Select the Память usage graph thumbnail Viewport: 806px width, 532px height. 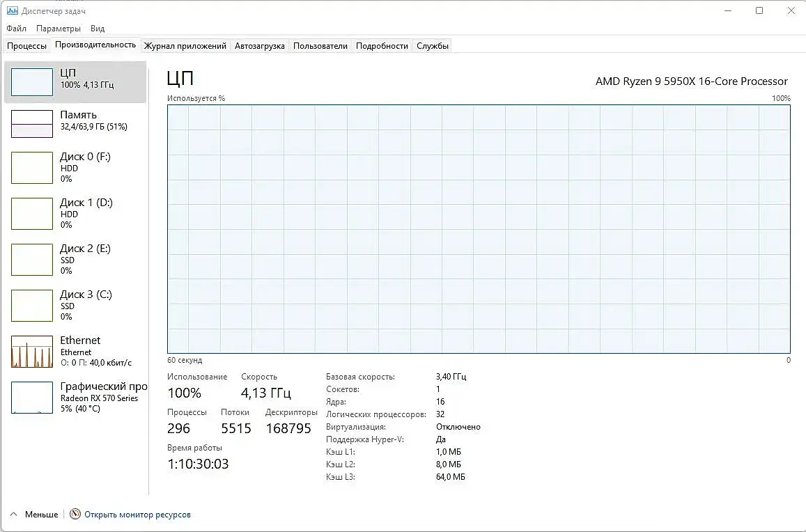point(32,124)
